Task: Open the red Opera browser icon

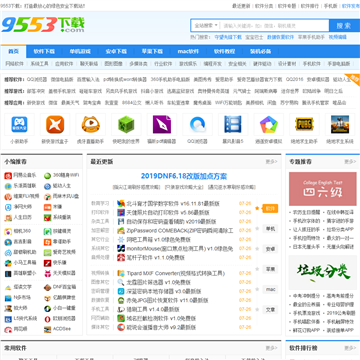Action: 48,319
